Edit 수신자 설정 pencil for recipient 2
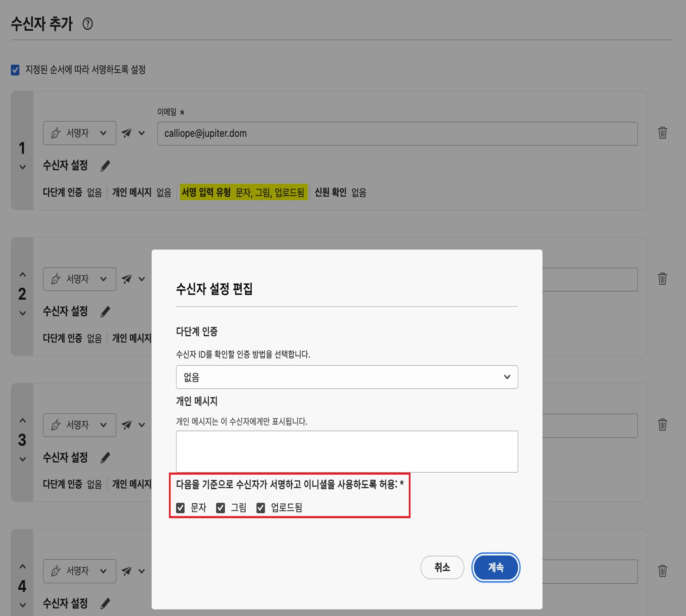 coord(105,311)
